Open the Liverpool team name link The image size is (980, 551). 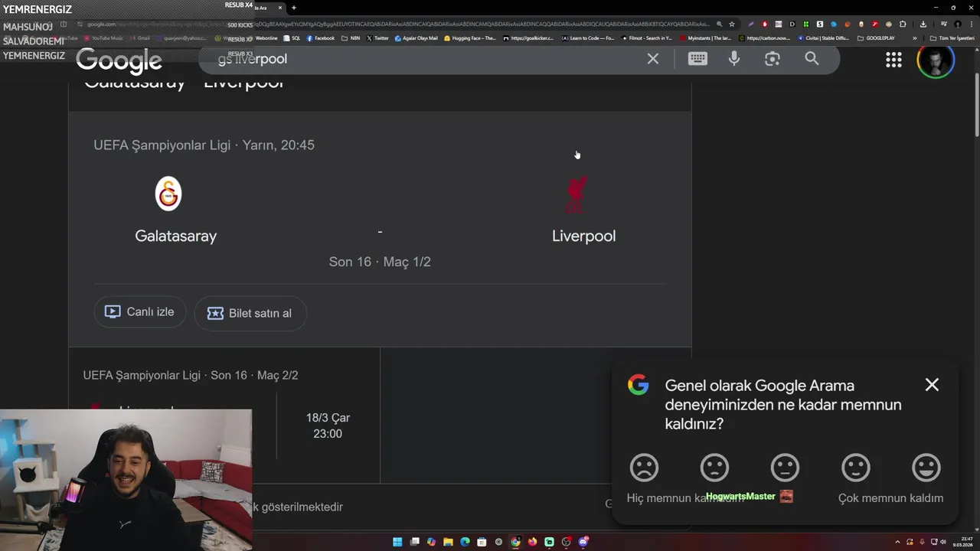tap(583, 236)
